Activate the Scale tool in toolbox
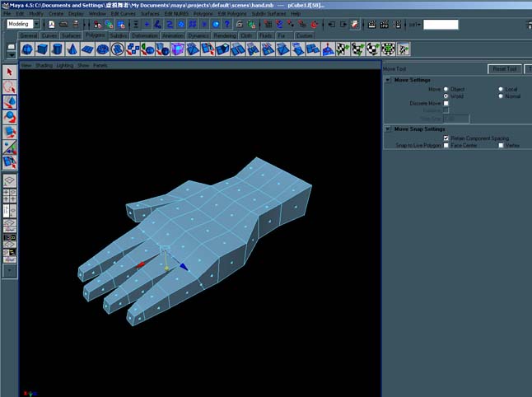 click(x=10, y=132)
